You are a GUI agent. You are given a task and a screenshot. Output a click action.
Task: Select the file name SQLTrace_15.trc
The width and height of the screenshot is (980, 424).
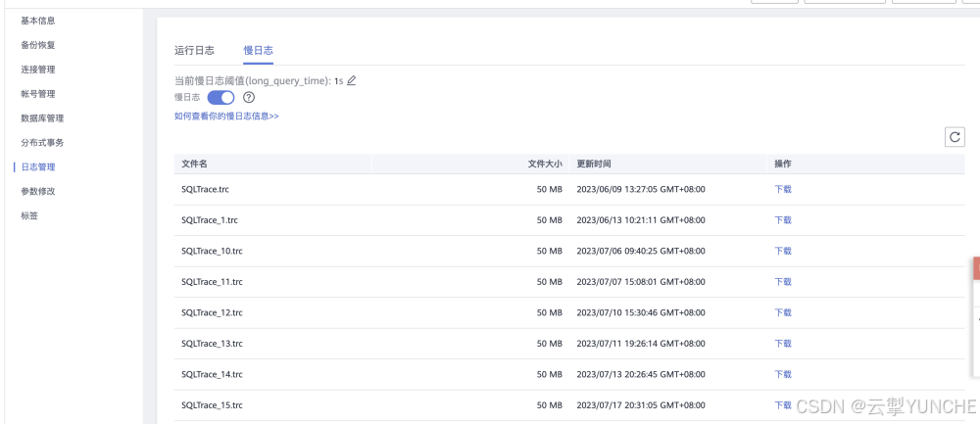[x=212, y=405]
